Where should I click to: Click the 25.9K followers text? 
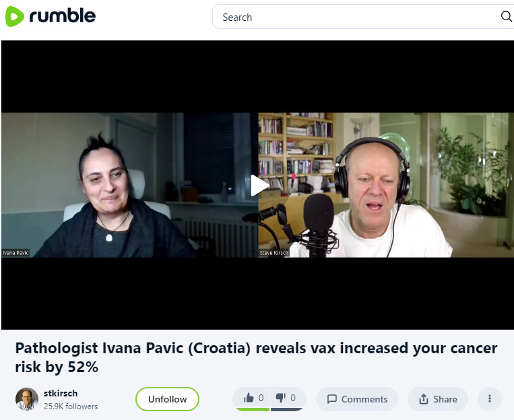(71, 407)
